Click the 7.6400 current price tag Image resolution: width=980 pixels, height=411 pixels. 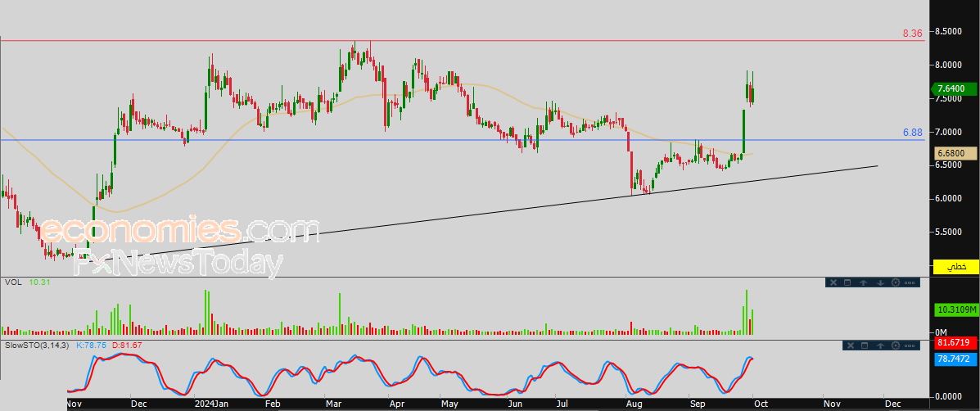[x=955, y=89]
